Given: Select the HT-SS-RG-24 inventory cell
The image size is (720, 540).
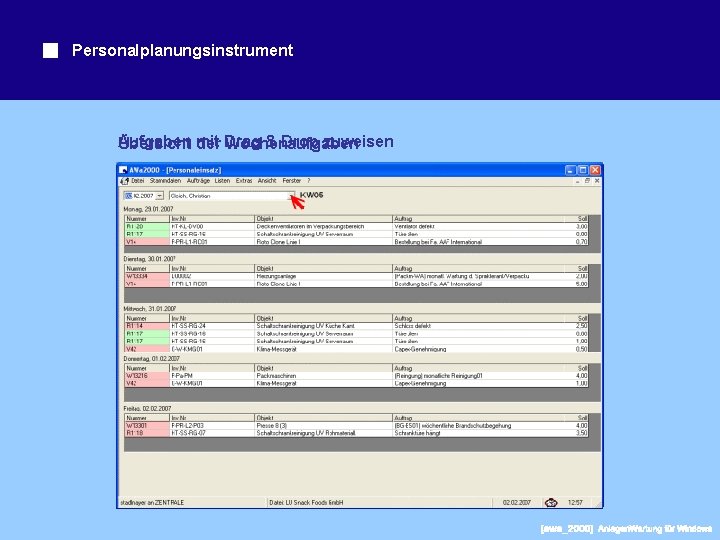Looking at the screenshot, I should (212, 326).
